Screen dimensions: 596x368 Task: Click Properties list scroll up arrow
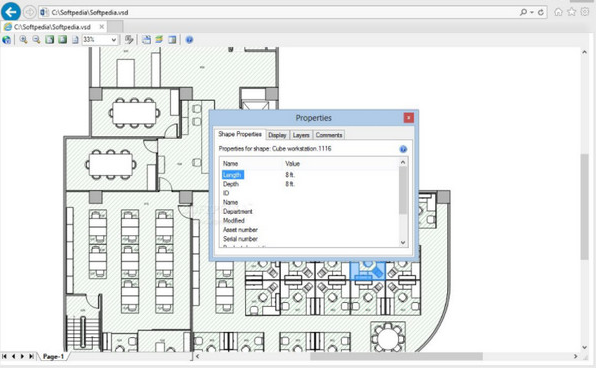pos(403,162)
